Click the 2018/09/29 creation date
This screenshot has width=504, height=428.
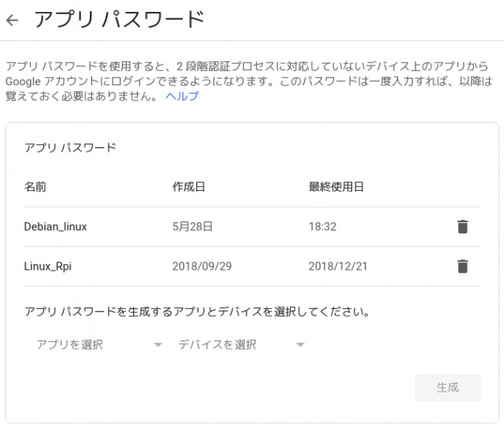(202, 266)
